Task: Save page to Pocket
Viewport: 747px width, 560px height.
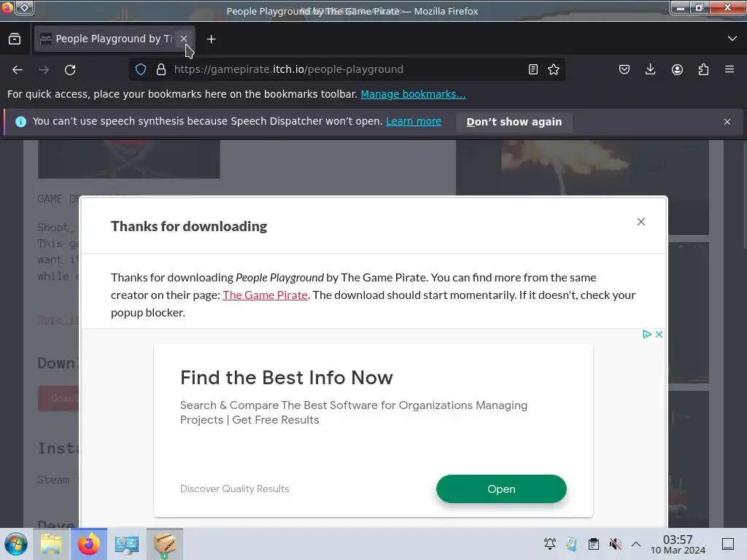Action: coord(624,69)
